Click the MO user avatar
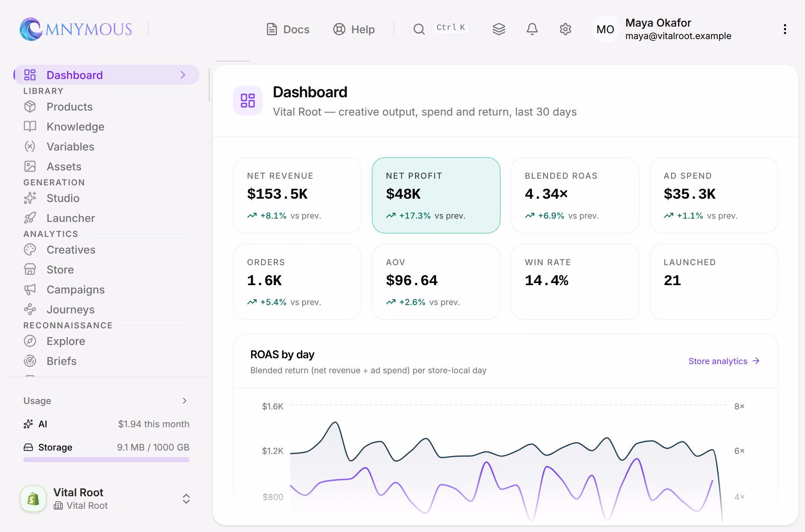The height and width of the screenshot is (532, 805). [605, 29]
